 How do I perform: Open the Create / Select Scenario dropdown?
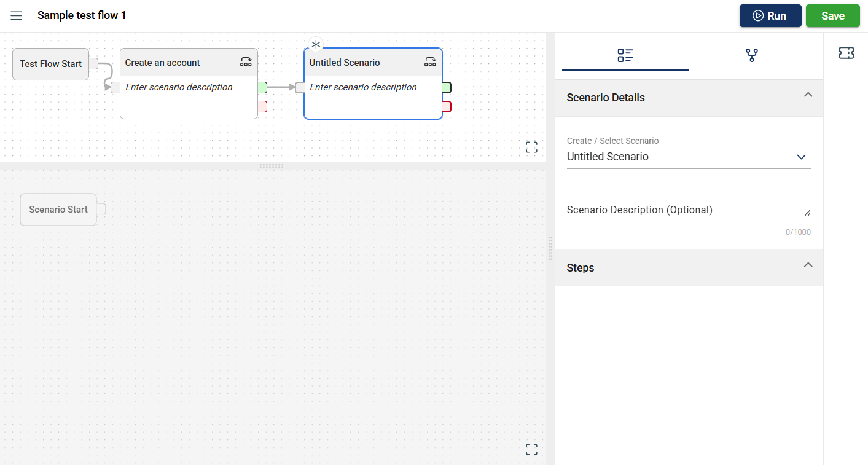coord(689,157)
